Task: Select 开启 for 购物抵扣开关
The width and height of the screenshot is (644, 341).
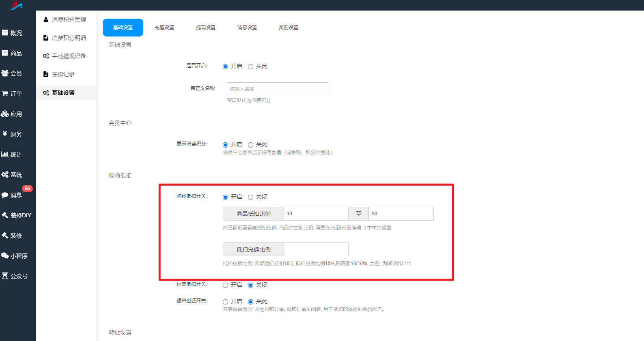Action: point(225,197)
